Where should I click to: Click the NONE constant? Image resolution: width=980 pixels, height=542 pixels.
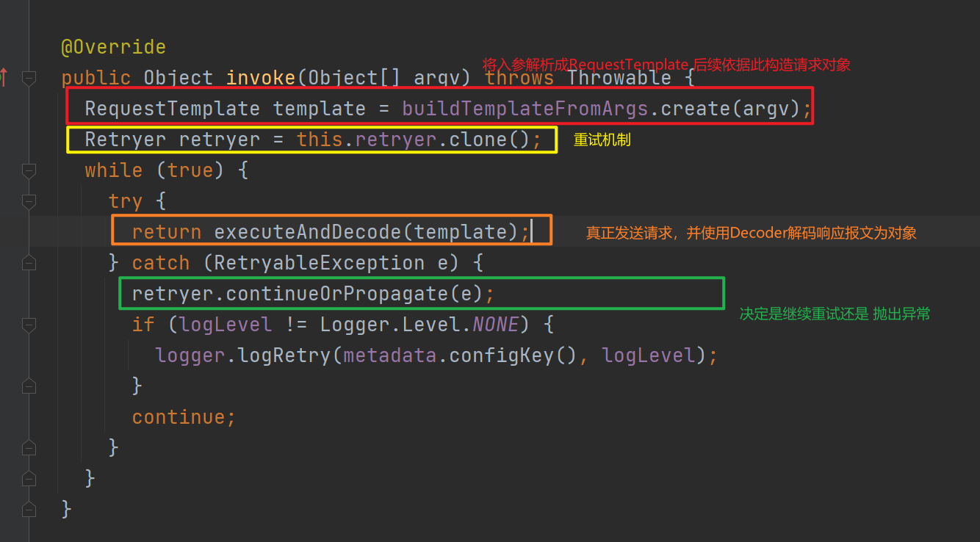click(496, 325)
